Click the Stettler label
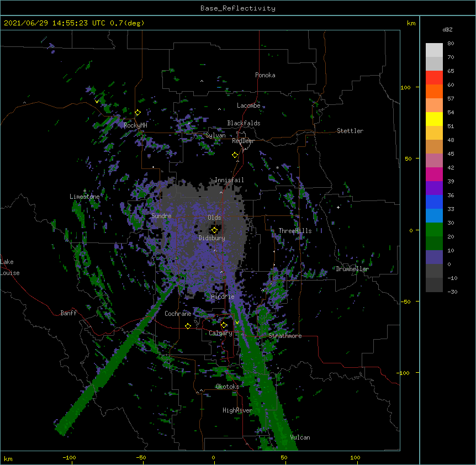This screenshot has width=476, height=465. [350, 131]
